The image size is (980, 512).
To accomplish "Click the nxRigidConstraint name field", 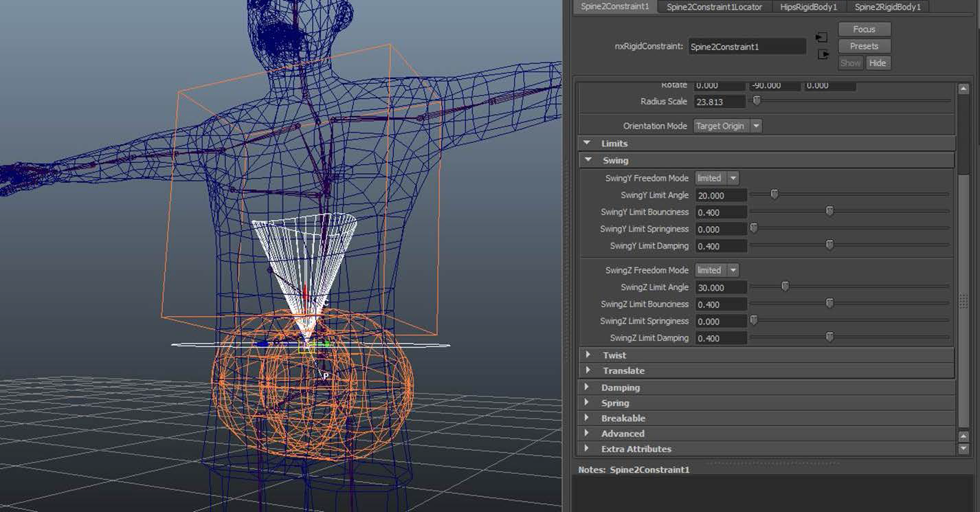I will coord(747,47).
